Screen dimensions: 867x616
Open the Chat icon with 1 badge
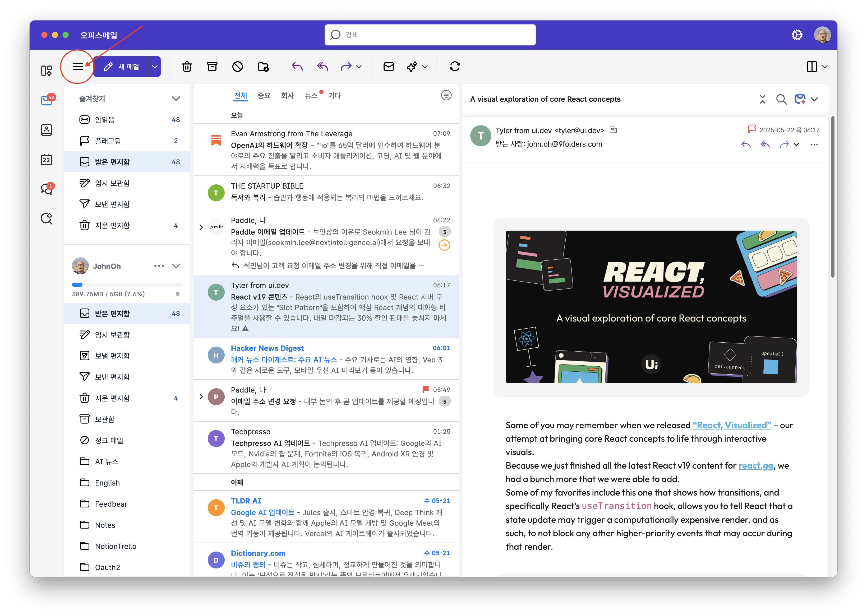pyautogui.click(x=47, y=189)
